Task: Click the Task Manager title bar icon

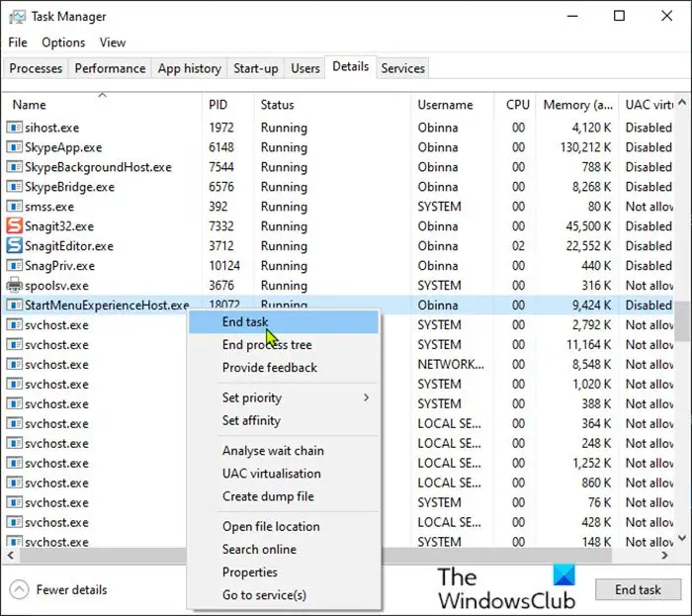Action: (x=17, y=17)
